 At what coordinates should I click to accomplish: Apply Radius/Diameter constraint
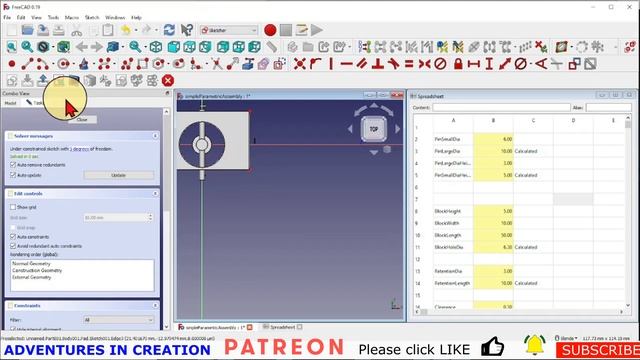pyautogui.click(x=520, y=64)
